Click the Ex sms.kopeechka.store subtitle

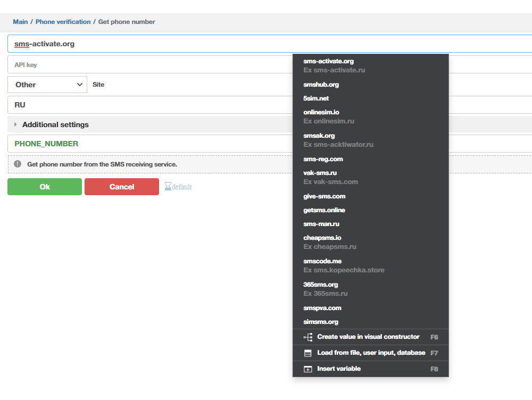click(x=344, y=270)
